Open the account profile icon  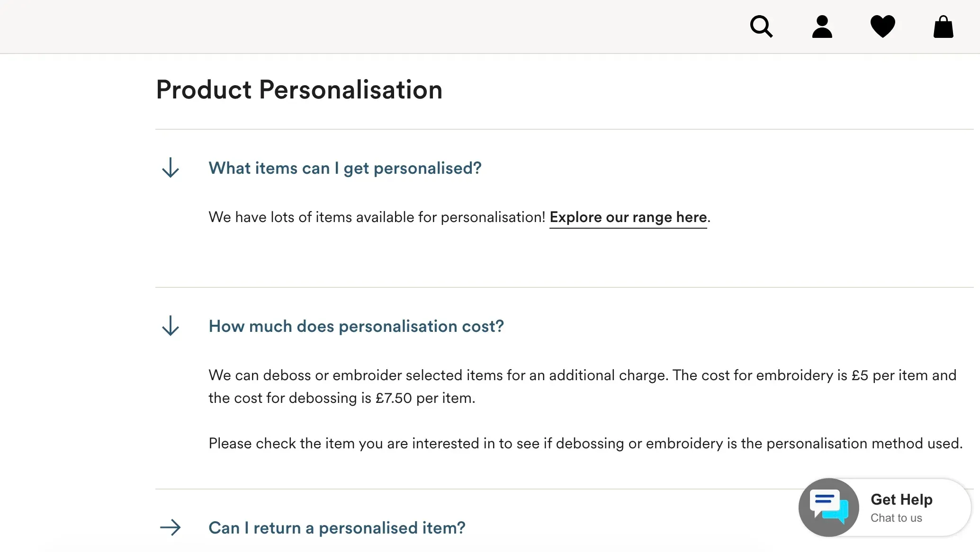tap(822, 27)
